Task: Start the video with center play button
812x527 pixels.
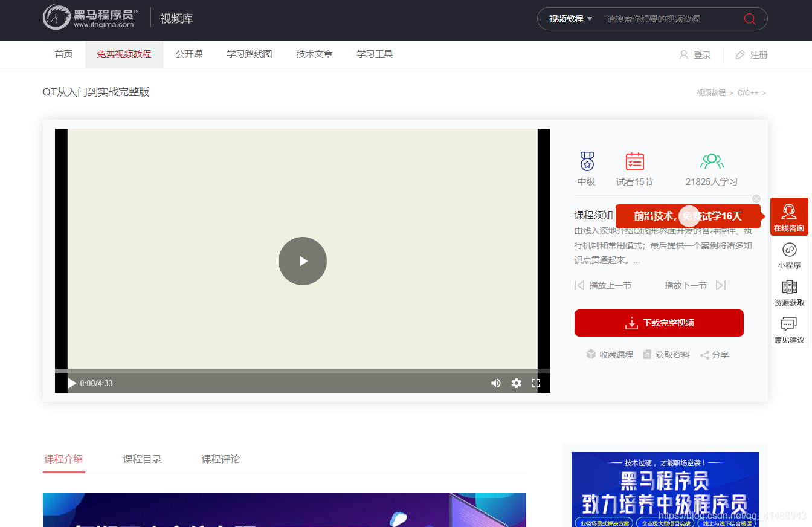Action: point(303,261)
